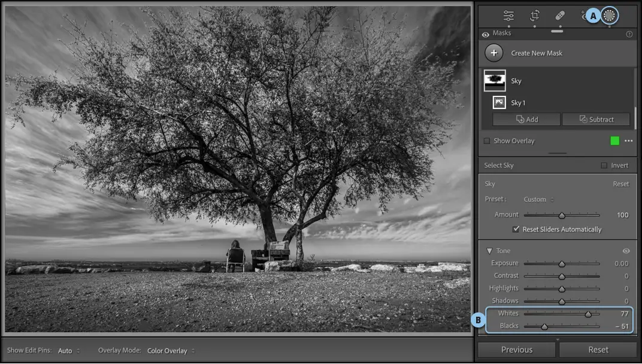
Task: Click the plus Create New Mask icon
Action: tap(494, 53)
